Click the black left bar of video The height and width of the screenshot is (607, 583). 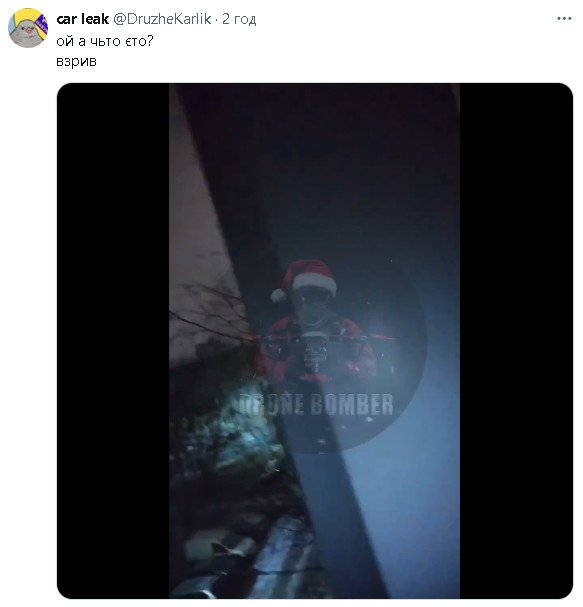click(113, 341)
